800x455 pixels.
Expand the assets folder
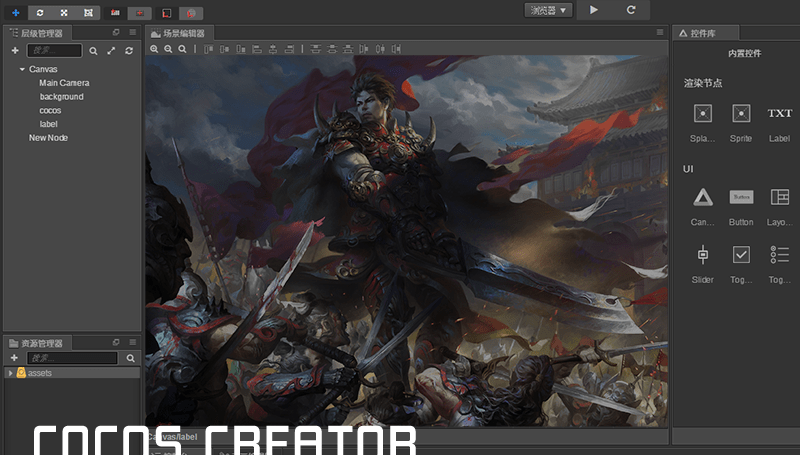[x=10, y=373]
